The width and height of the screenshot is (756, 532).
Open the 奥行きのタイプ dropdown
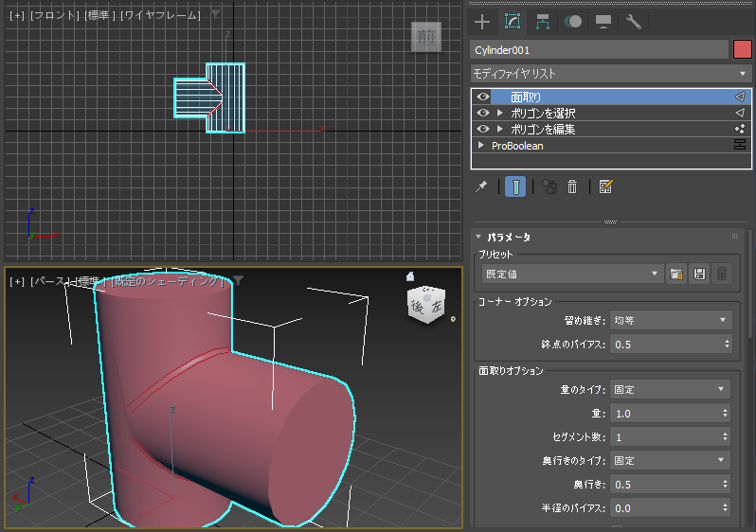coord(670,460)
